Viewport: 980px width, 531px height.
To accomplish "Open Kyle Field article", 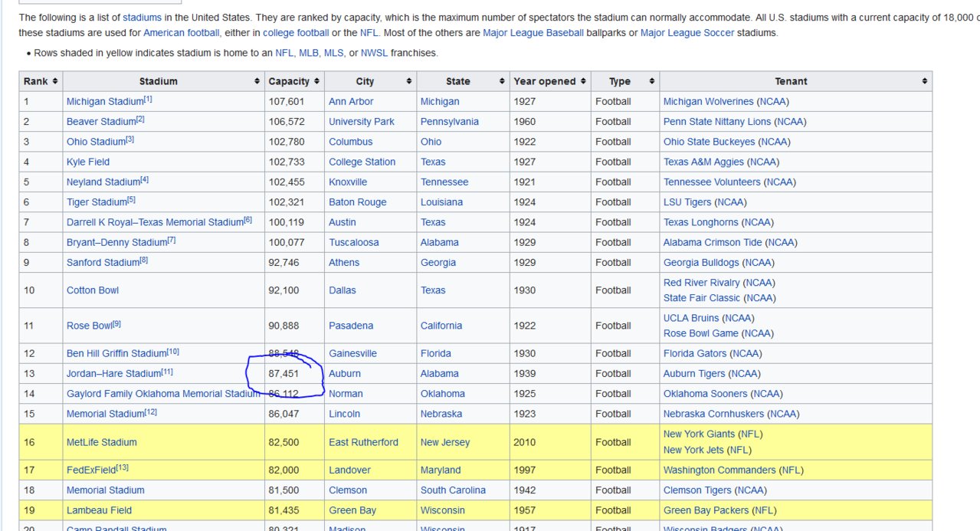I will pos(88,162).
